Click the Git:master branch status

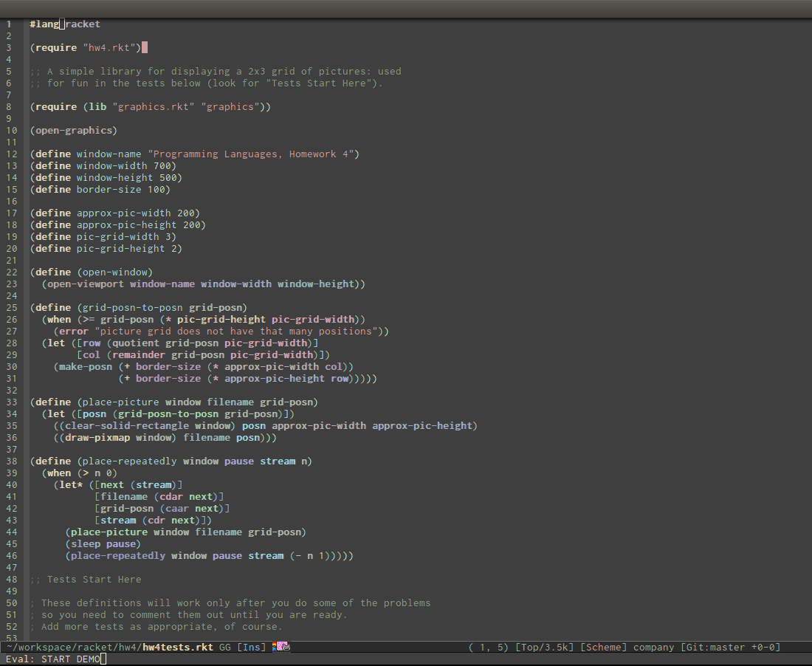point(731,647)
